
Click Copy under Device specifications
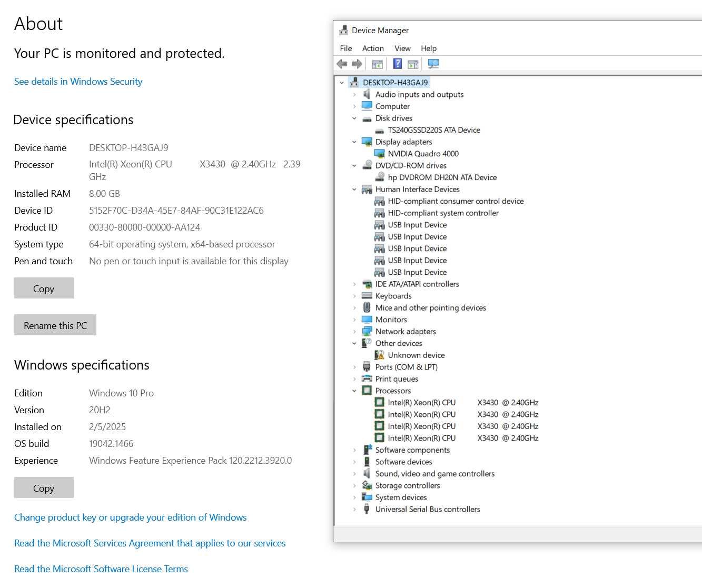click(44, 288)
